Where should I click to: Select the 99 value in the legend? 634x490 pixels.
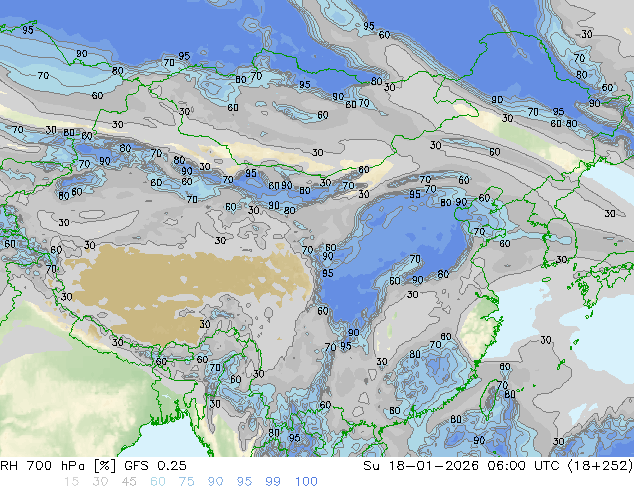click(273, 482)
